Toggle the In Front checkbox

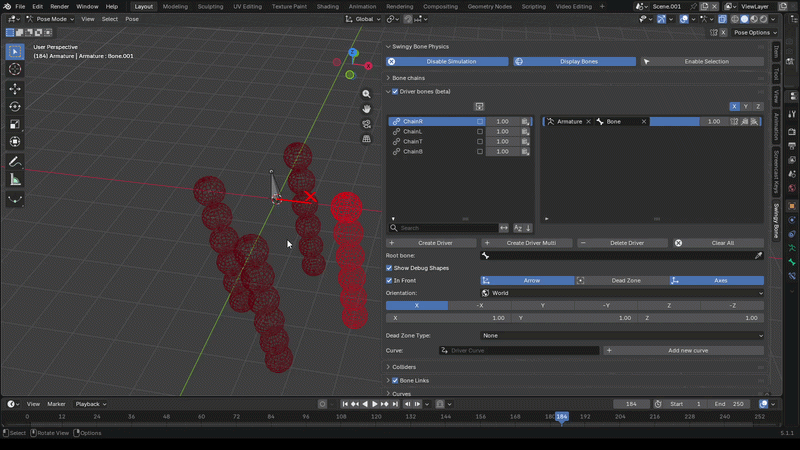point(389,281)
